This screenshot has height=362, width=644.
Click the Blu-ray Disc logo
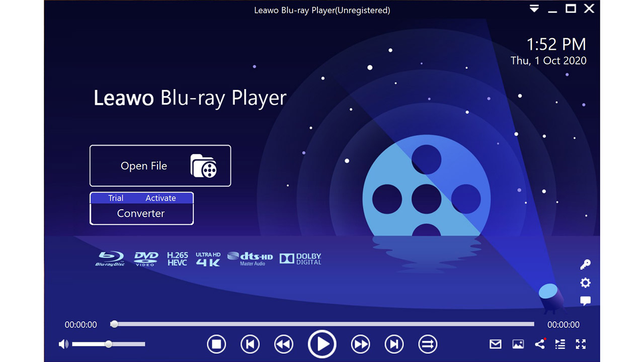(x=110, y=259)
